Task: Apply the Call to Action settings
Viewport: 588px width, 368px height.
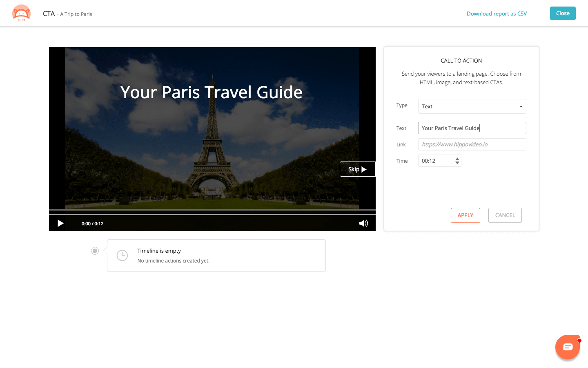Action: point(465,215)
